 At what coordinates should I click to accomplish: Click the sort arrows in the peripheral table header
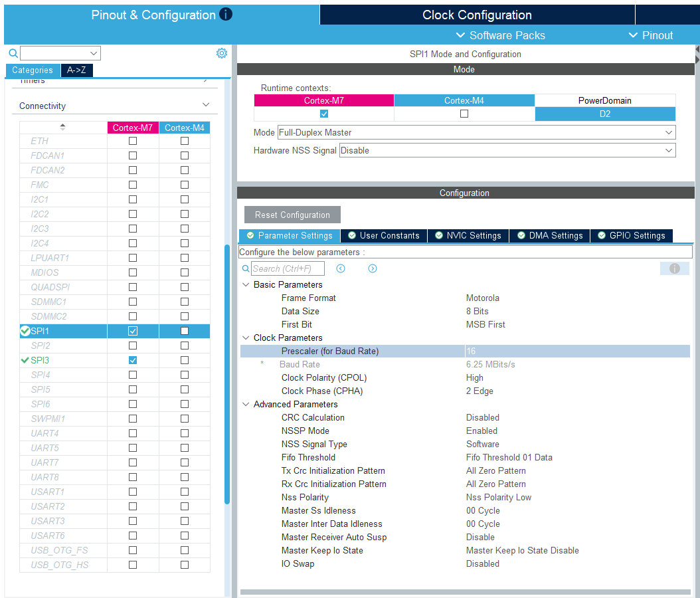[62, 128]
